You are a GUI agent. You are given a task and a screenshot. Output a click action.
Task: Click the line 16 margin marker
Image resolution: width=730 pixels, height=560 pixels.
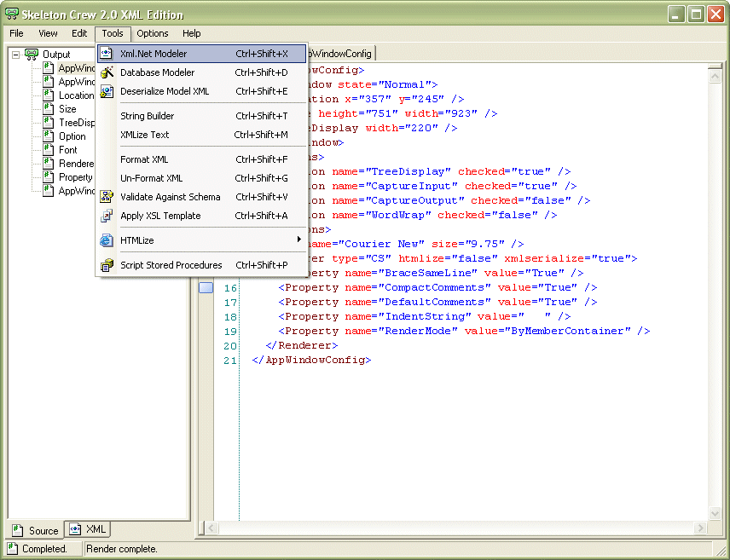[x=206, y=288]
